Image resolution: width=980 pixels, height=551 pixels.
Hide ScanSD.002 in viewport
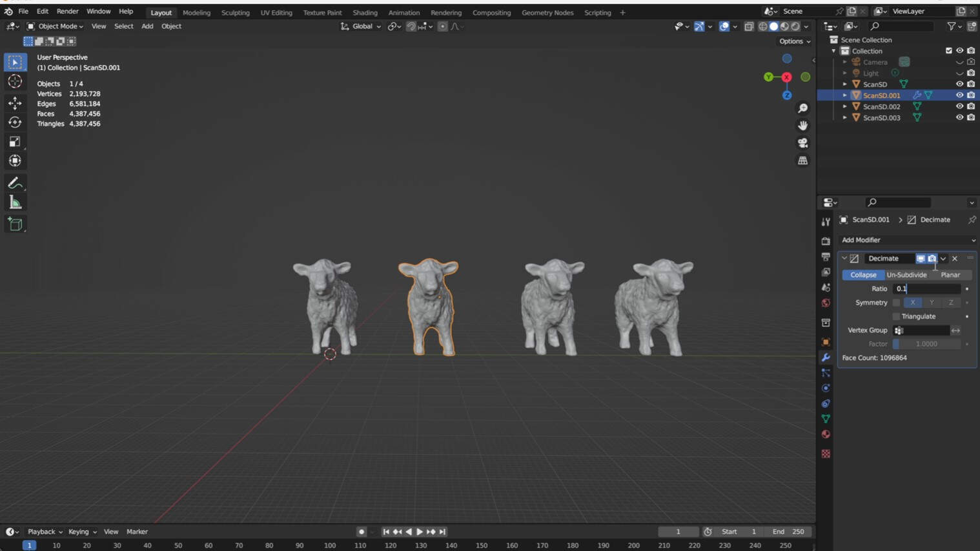point(959,106)
